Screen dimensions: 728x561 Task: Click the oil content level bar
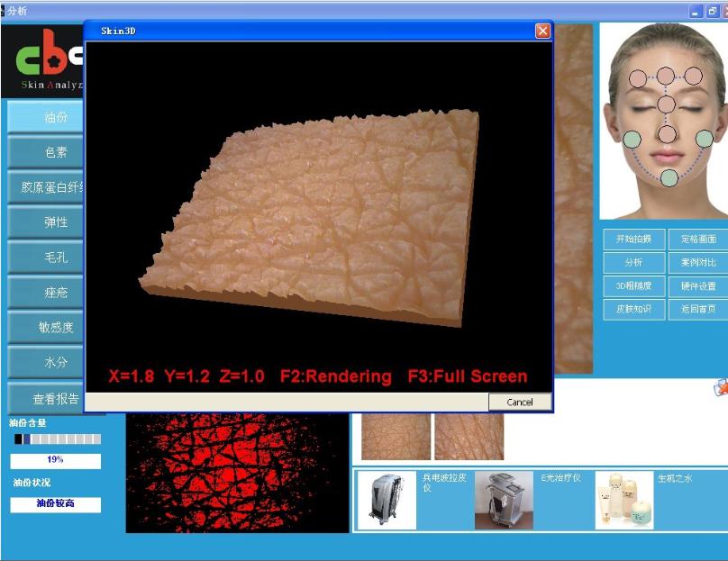pos(58,439)
